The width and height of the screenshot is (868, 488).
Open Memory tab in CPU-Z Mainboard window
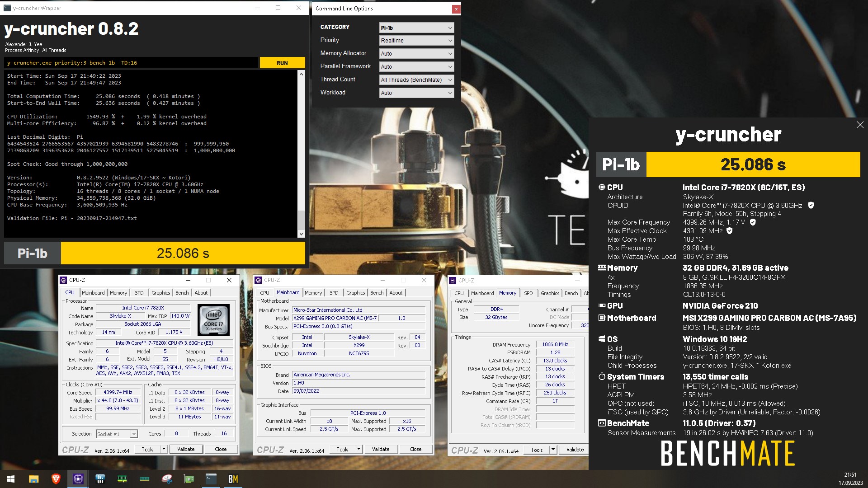tap(313, 293)
